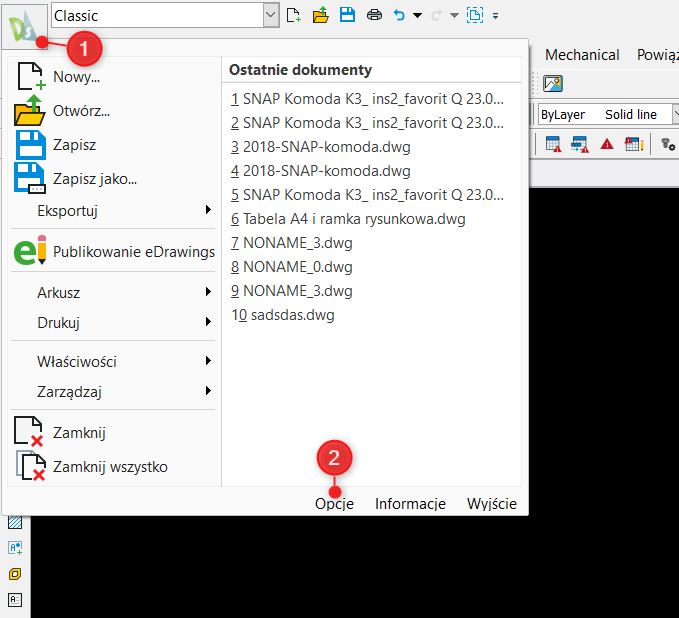Click the Opcje button
The image size is (679, 618).
click(334, 504)
